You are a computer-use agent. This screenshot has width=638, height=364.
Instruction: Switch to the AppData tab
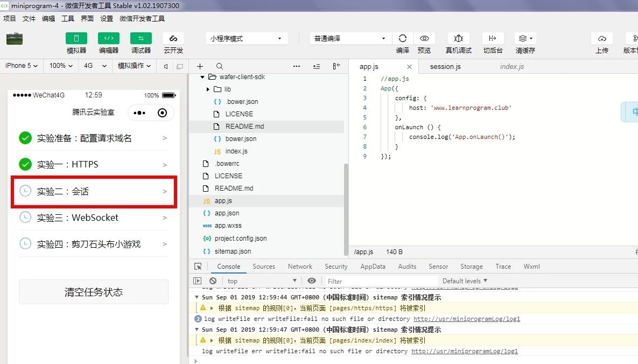click(373, 267)
